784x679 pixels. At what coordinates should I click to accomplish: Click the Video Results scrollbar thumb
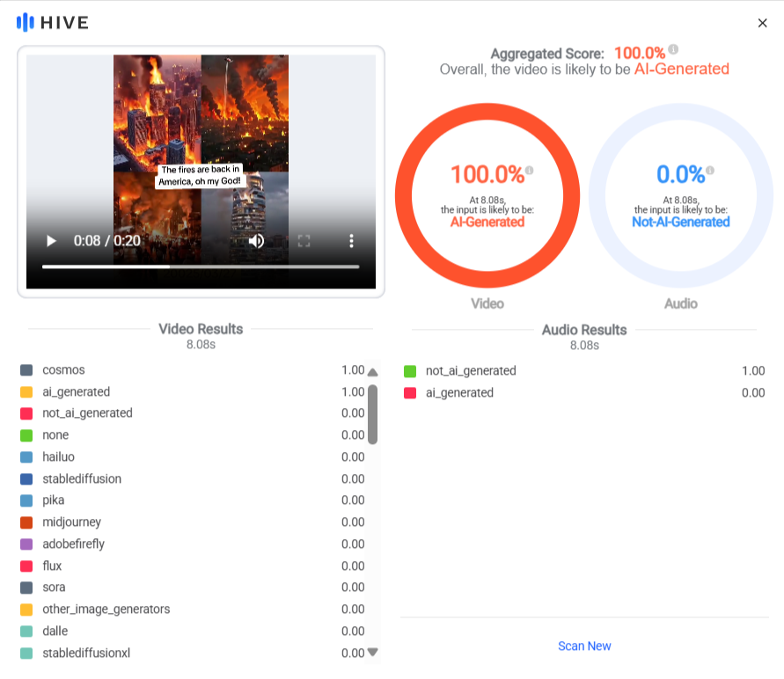(x=372, y=414)
